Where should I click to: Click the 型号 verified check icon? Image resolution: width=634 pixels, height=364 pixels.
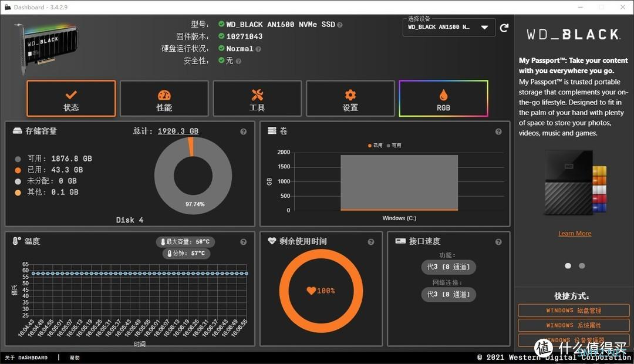tap(221, 24)
